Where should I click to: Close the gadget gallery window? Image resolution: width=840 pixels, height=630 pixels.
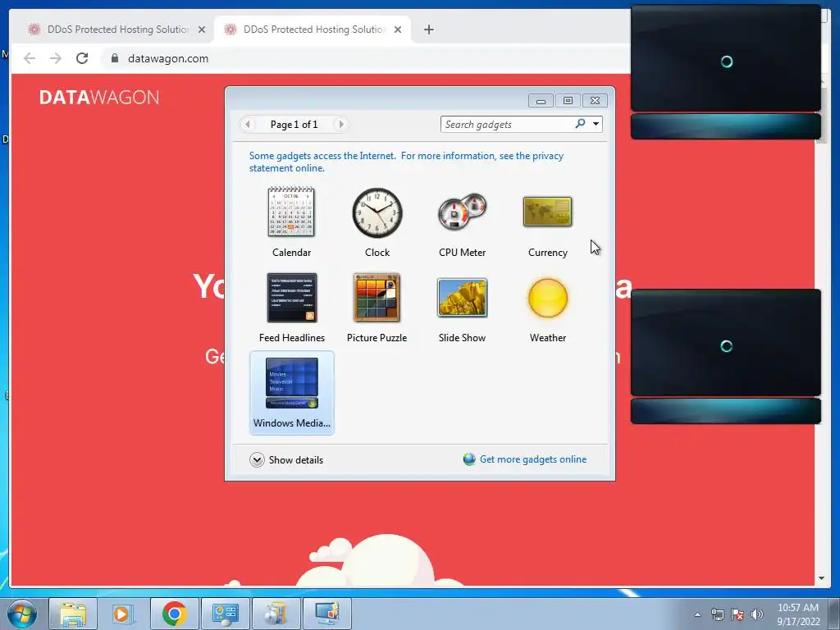pos(595,101)
